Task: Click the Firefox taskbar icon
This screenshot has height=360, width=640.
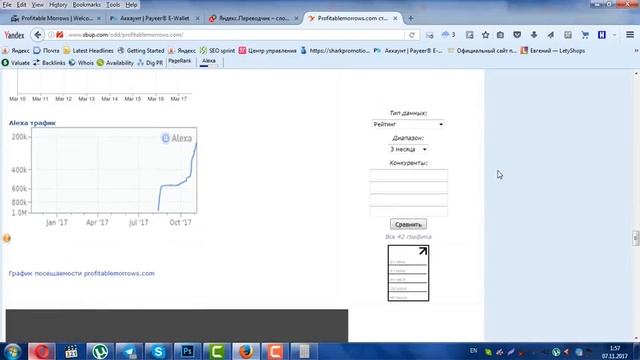Action: pyautogui.click(x=246, y=351)
